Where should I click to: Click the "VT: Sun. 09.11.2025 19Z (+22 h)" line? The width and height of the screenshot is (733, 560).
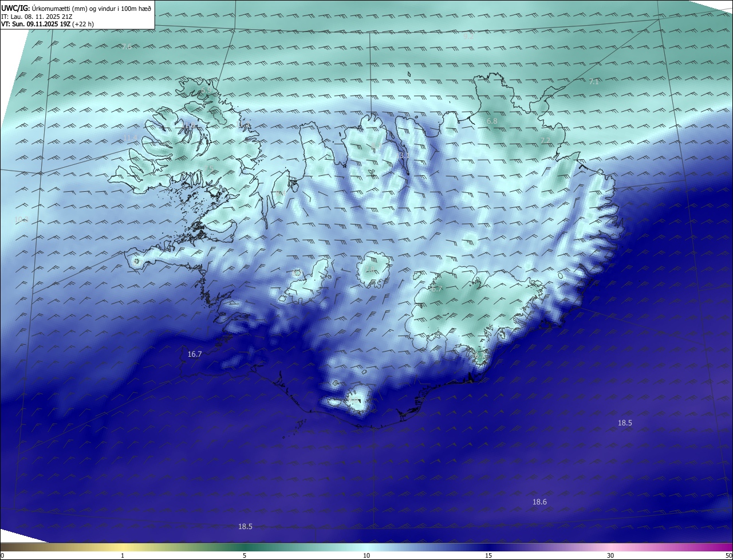(46, 25)
